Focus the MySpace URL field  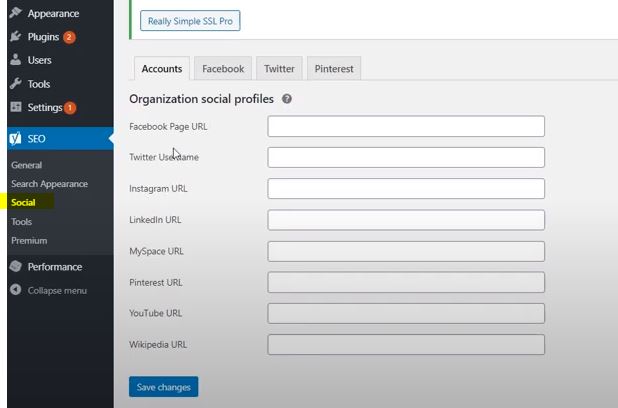click(x=406, y=251)
